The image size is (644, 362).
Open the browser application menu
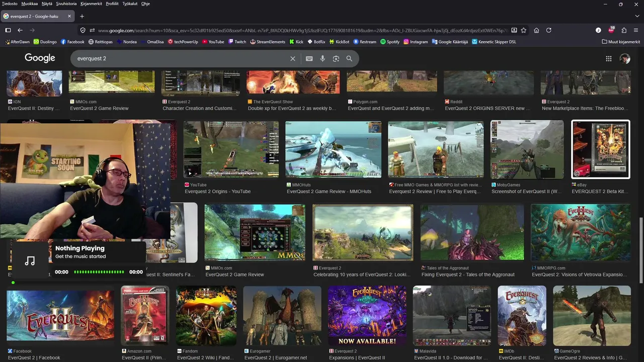(x=636, y=30)
